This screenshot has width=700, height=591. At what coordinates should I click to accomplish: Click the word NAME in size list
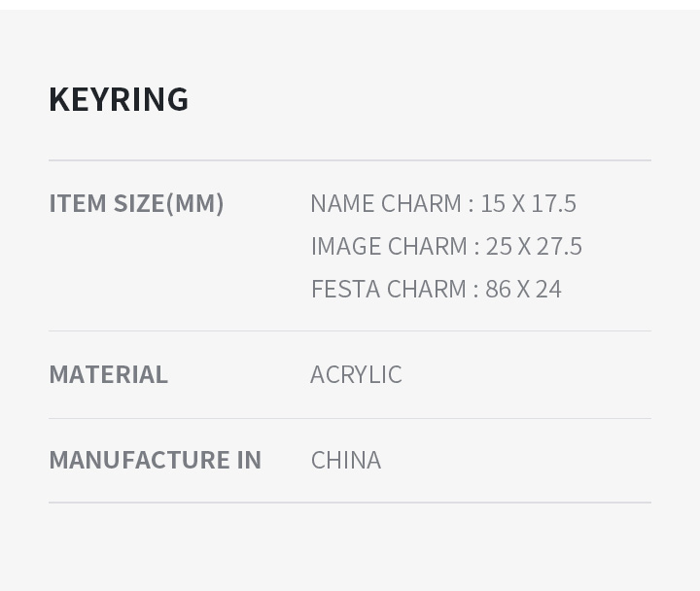tap(342, 203)
